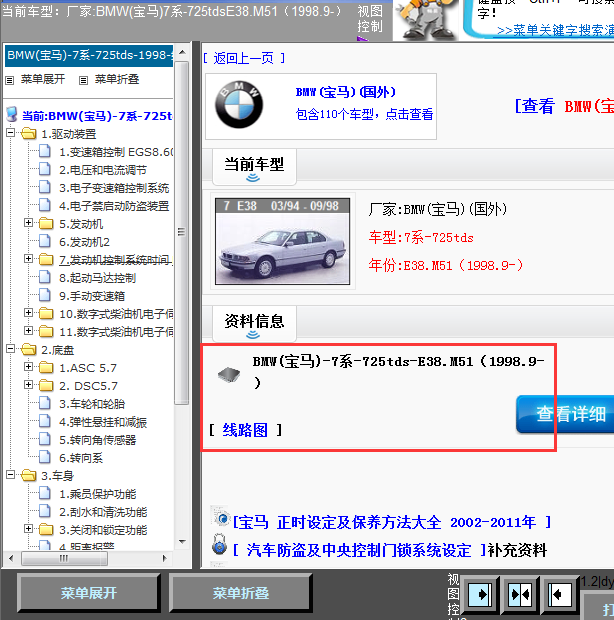Image resolution: width=614 pixels, height=620 pixels.
Task: Click the document icon for 8.起动马达控制
Action: point(45,277)
